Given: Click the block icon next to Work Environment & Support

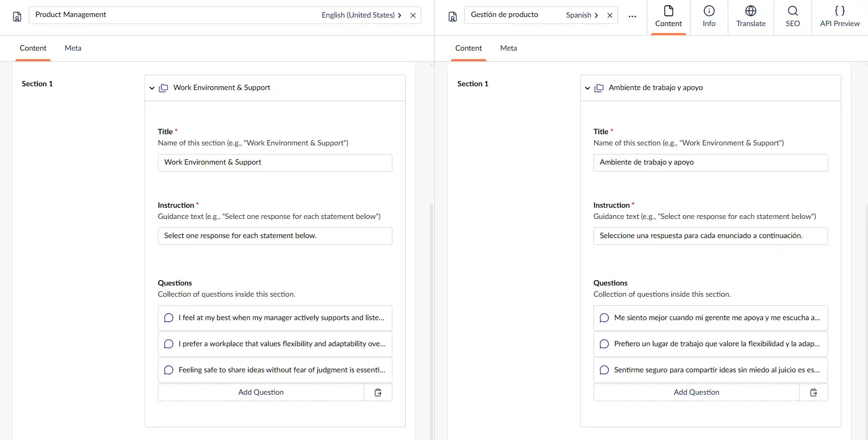Looking at the screenshot, I should pos(164,88).
